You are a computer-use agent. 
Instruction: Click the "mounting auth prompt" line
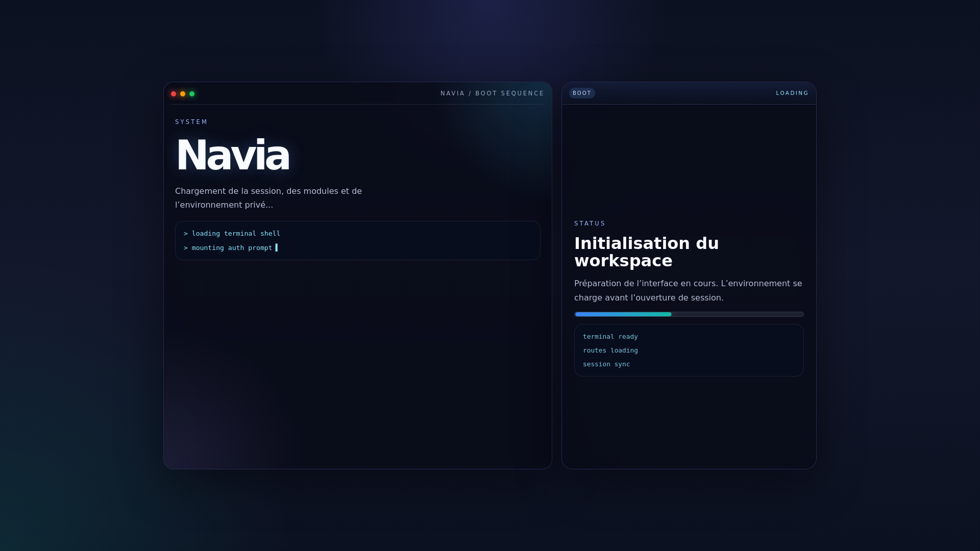pyautogui.click(x=228, y=248)
